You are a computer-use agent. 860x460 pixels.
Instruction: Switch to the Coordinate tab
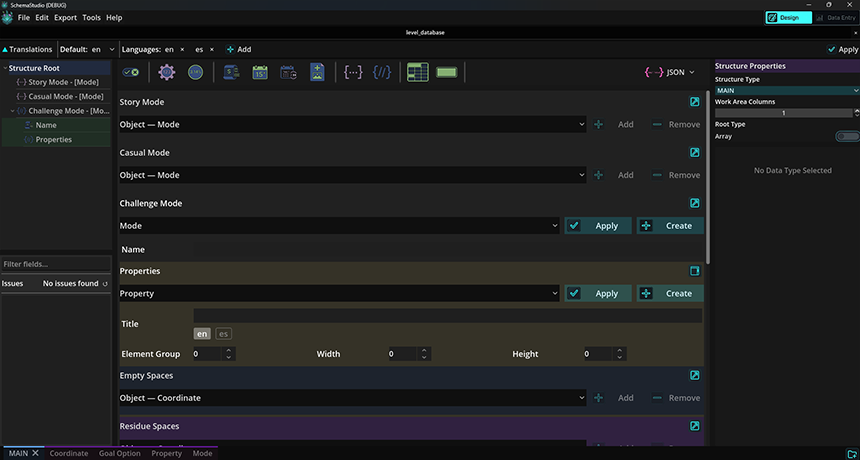tap(69, 453)
